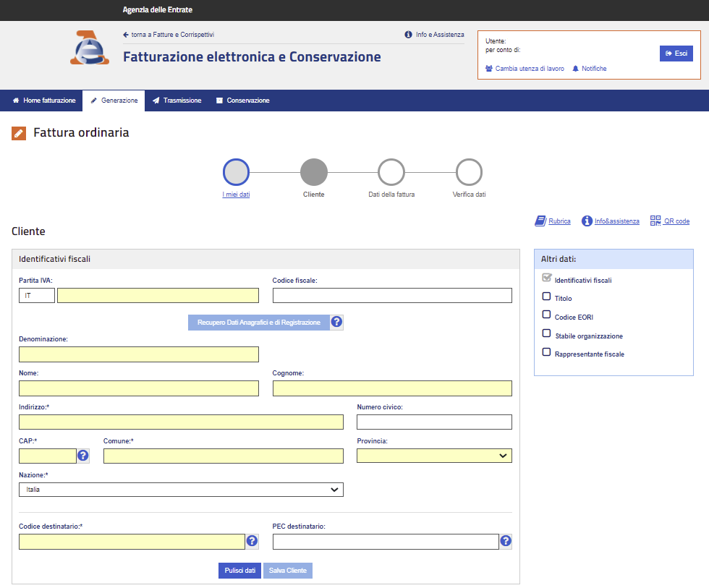Click the Comune input field
709x588 pixels.
(224, 456)
